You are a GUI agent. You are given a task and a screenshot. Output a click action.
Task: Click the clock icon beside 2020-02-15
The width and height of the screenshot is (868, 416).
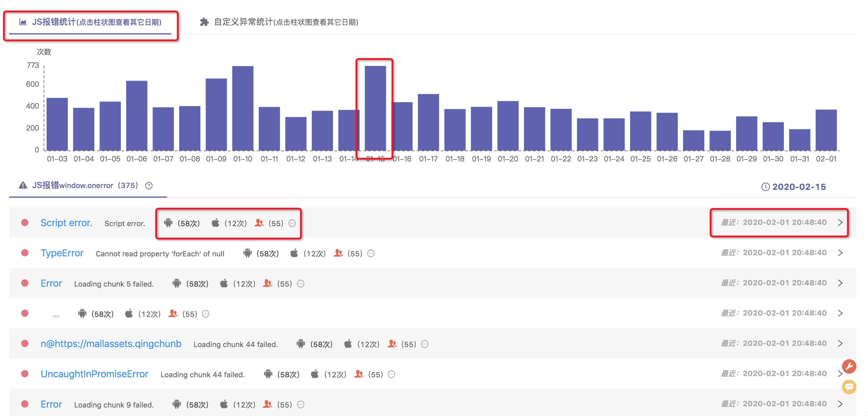(765, 187)
